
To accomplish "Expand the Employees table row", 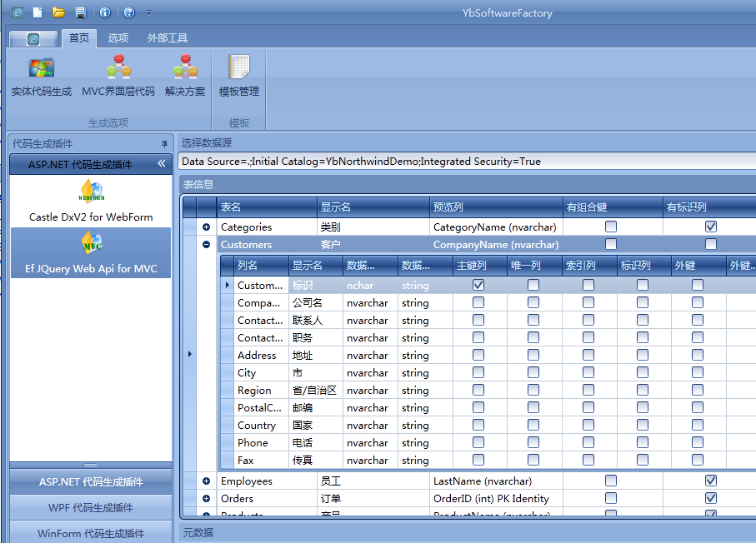I will click(207, 481).
